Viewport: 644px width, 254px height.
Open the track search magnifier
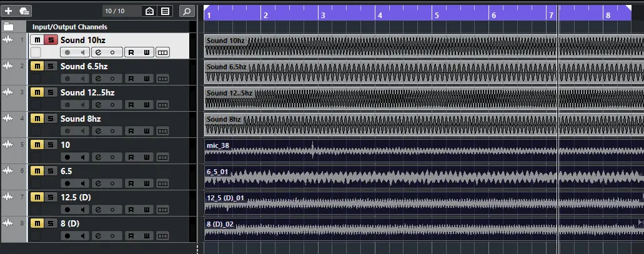[x=186, y=11]
